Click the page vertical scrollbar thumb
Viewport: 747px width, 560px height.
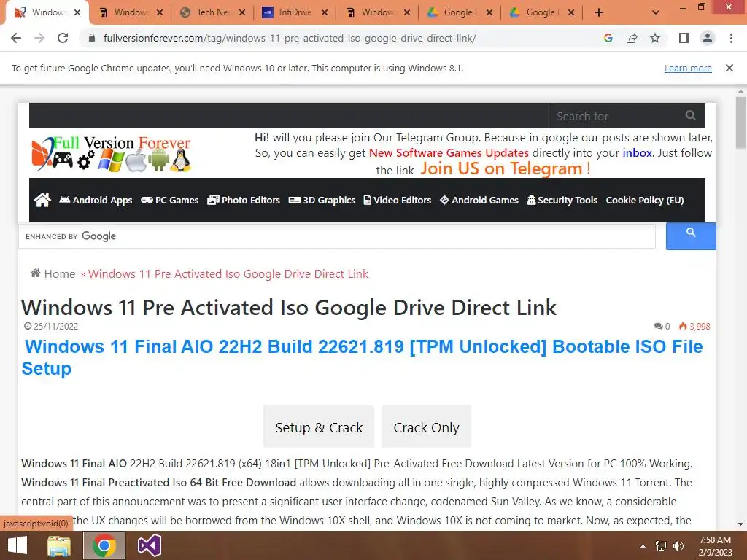pyautogui.click(x=740, y=122)
